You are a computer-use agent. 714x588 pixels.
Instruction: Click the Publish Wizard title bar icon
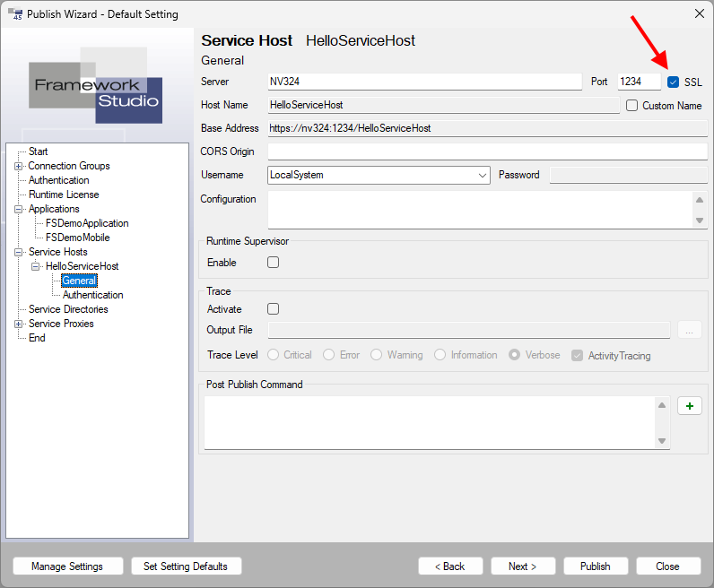(x=14, y=13)
